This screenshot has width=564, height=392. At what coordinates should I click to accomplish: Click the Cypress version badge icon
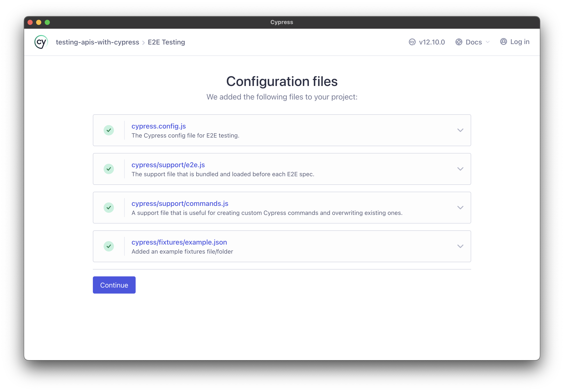412,42
